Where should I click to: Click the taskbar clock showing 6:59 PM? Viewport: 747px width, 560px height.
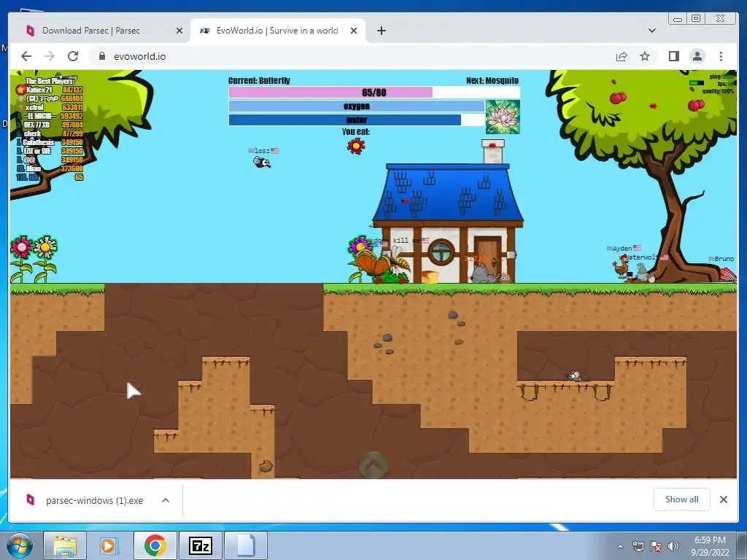(710, 545)
